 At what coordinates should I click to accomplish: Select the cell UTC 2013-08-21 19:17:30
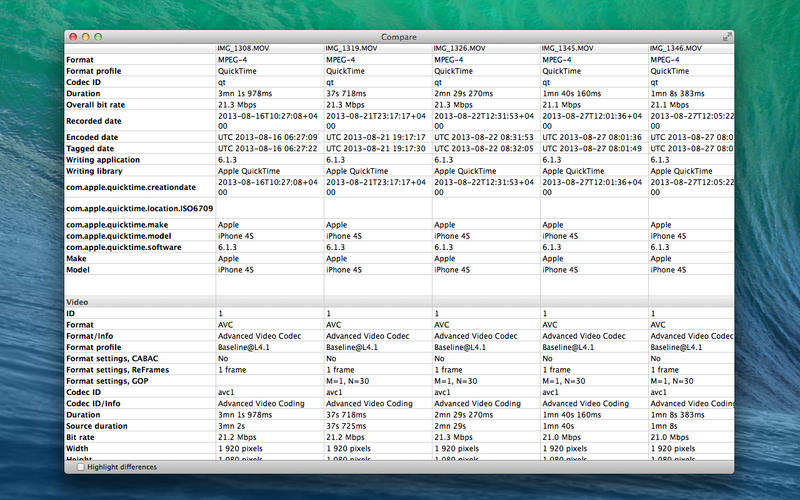point(376,148)
